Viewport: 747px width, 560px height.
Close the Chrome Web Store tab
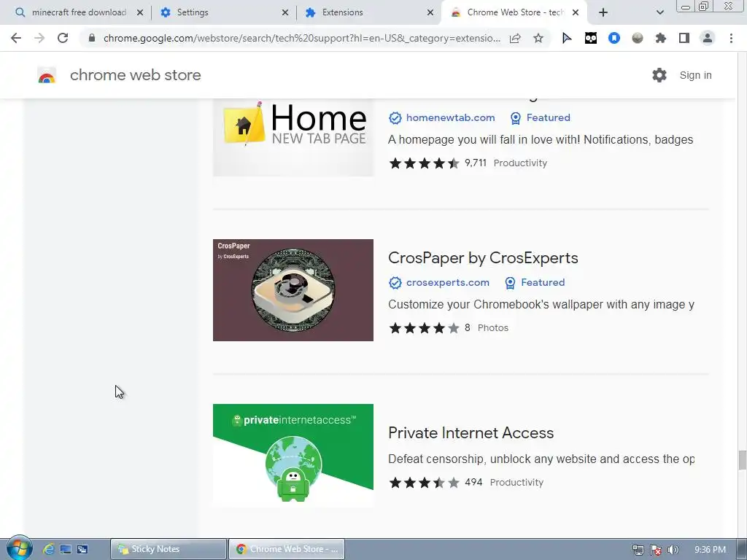pyautogui.click(x=576, y=12)
